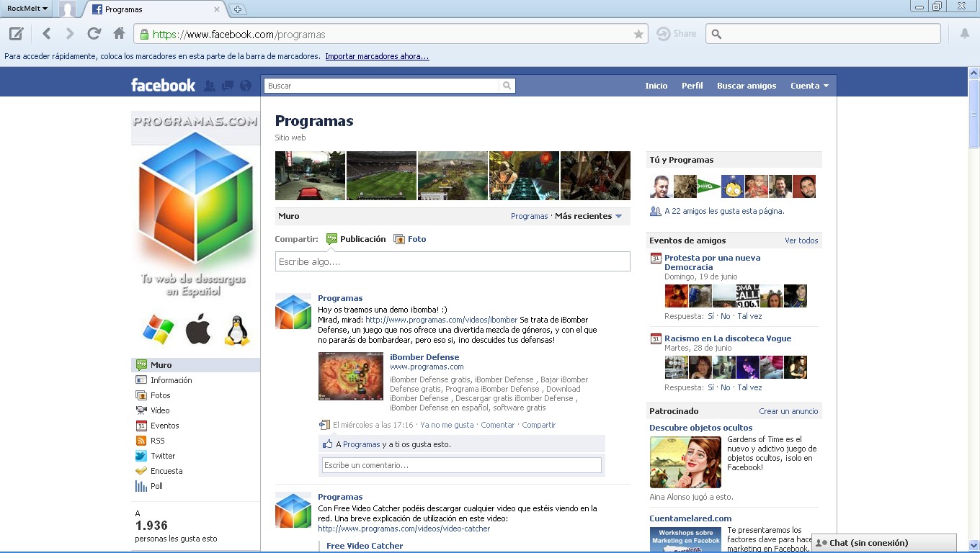
Task: Click the RockMelt search box
Action: (x=823, y=34)
